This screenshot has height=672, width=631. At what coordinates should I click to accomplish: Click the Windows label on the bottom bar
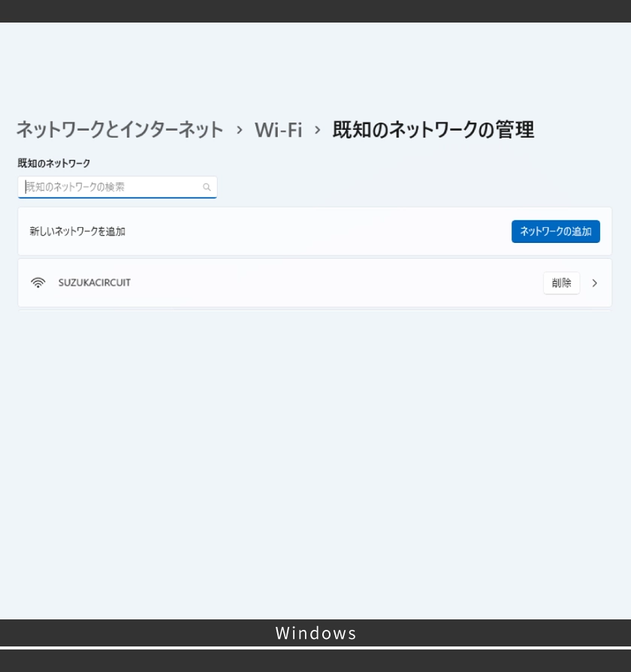click(x=315, y=633)
